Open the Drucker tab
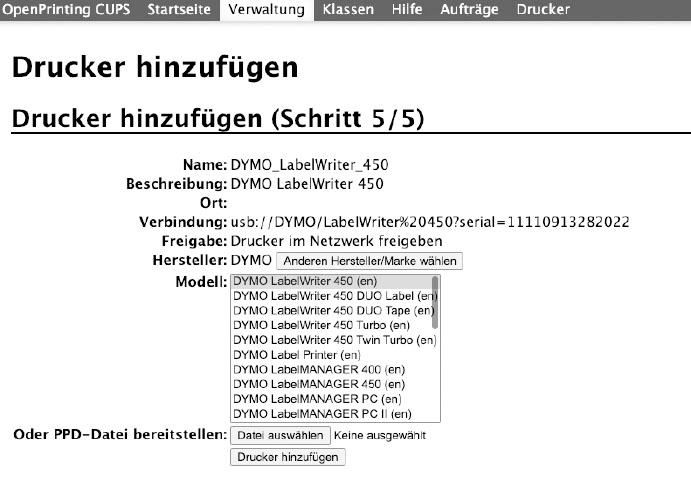The height and width of the screenshot is (478, 691). point(543,10)
